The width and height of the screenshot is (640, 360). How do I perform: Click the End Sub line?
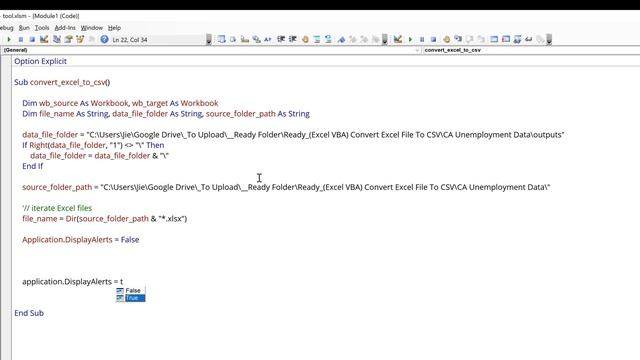29,313
